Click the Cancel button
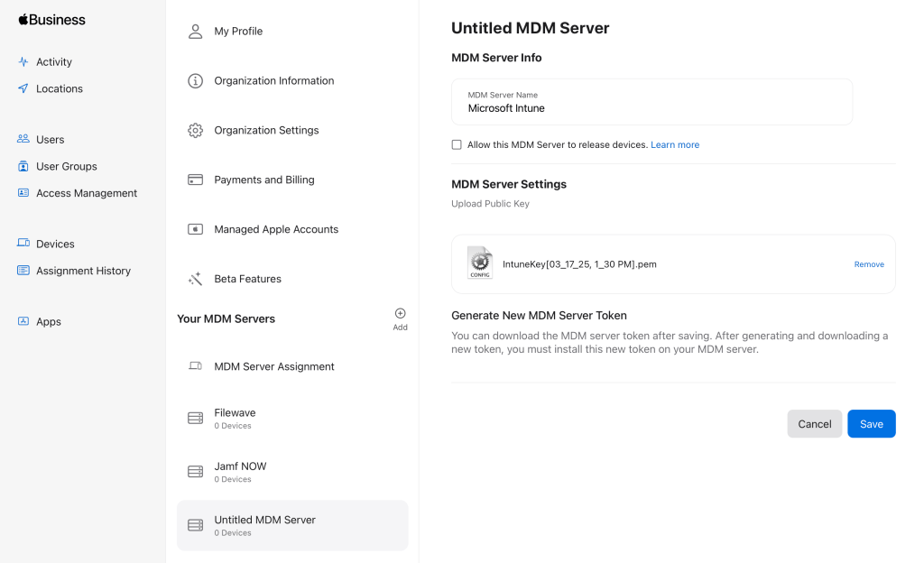Viewport: 924px width, 563px height. pos(814,424)
